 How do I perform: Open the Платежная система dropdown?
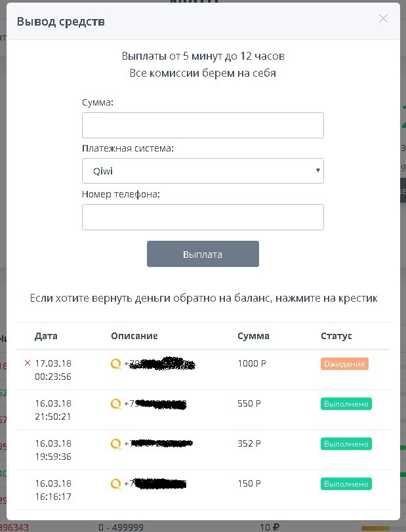[x=203, y=171]
